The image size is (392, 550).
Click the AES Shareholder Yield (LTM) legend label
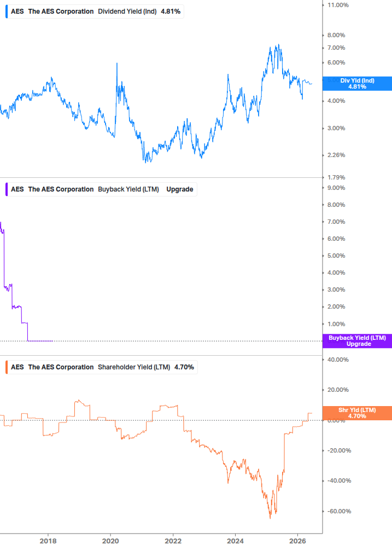point(102,367)
